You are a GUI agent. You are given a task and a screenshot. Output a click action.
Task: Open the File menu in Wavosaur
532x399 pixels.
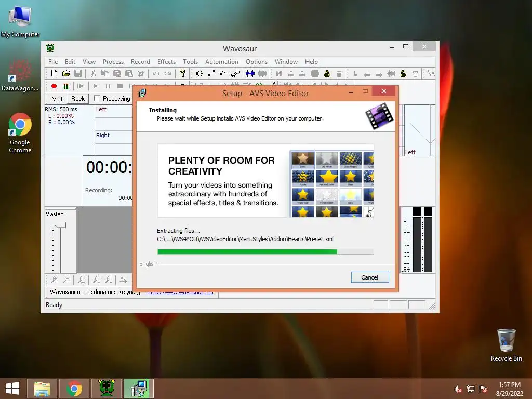[x=53, y=62]
